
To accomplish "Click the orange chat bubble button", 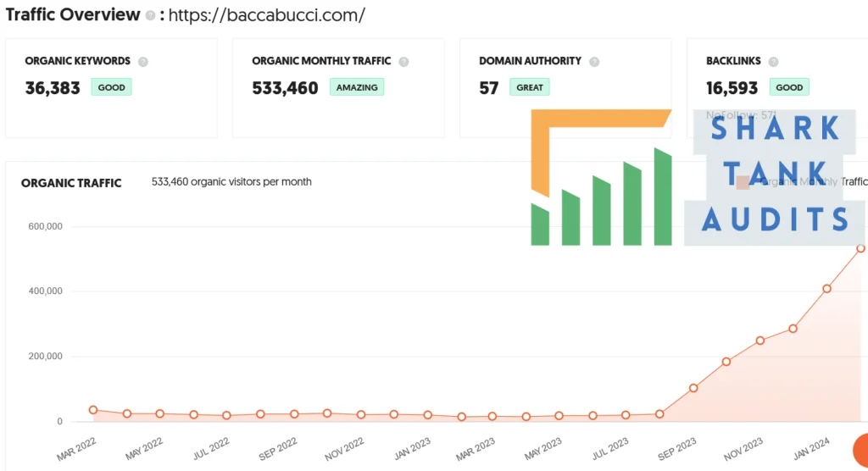I will click(x=861, y=451).
